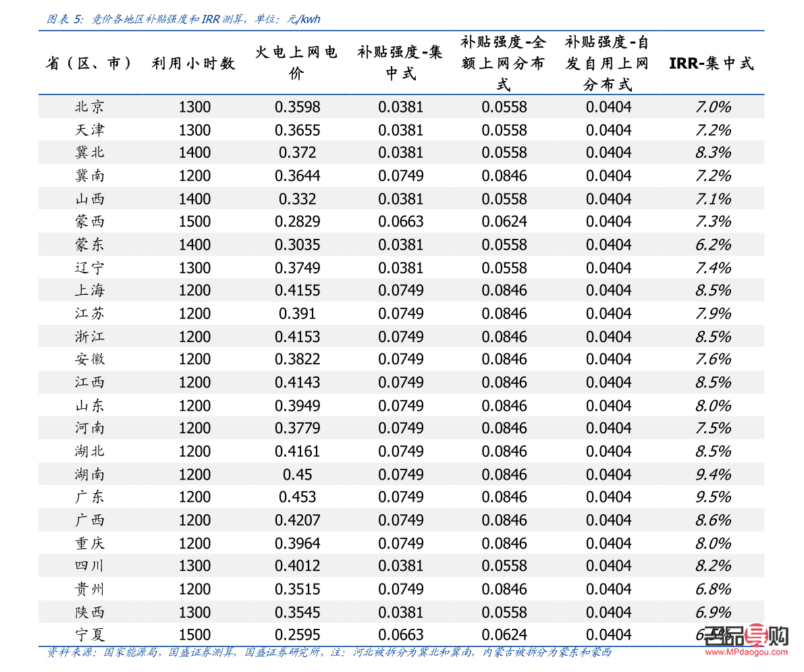The width and height of the screenshot is (804, 672).
Task: Select the IRR-集中式 column header
Action: pyautogui.click(x=712, y=63)
